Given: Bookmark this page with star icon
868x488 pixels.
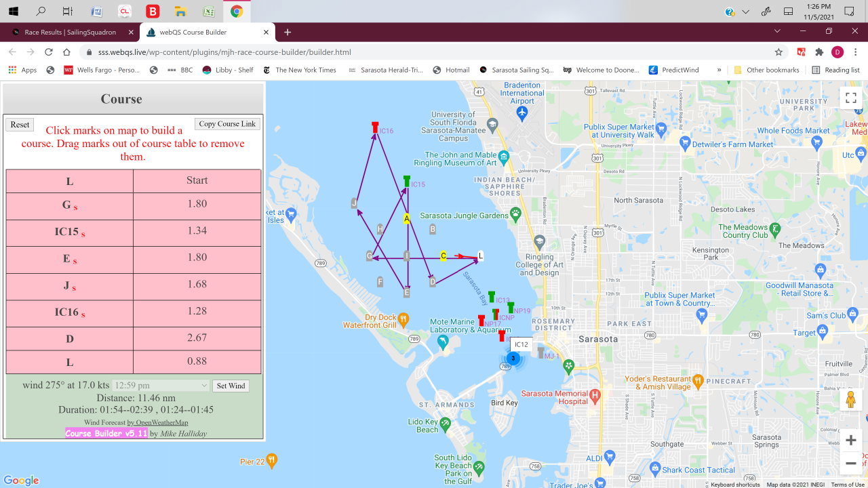Looking at the screenshot, I should 778,52.
